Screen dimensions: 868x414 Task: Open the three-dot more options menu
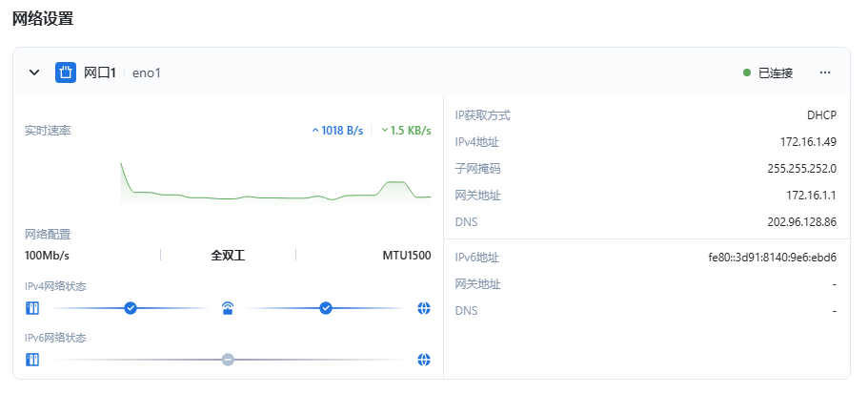click(825, 72)
